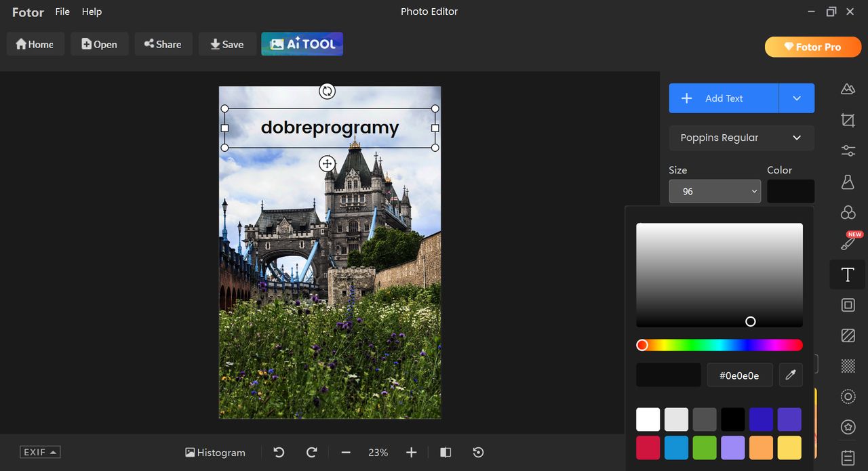
Task: Select the black color swatch
Action: coord(733,419)
